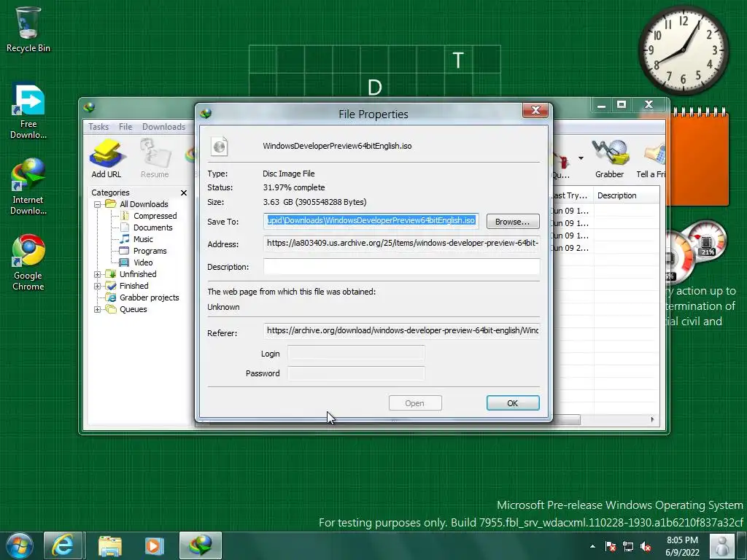Screen dimensions: 747x560
Task: Click the Save To path field
Action: tap(371, 220)
